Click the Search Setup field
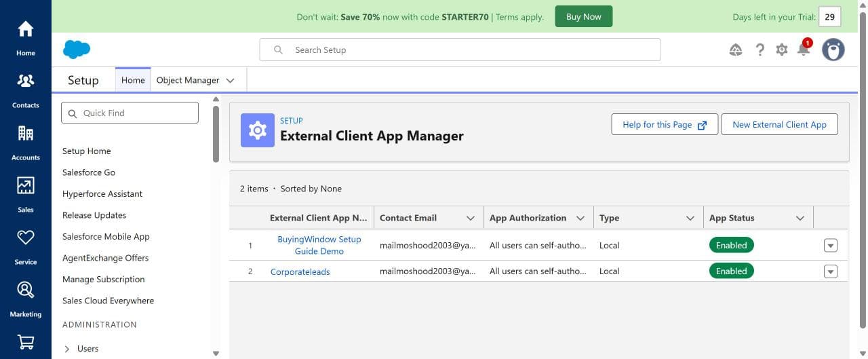The image size is (868, 359). pyautogui.click(x=460, y=50)
